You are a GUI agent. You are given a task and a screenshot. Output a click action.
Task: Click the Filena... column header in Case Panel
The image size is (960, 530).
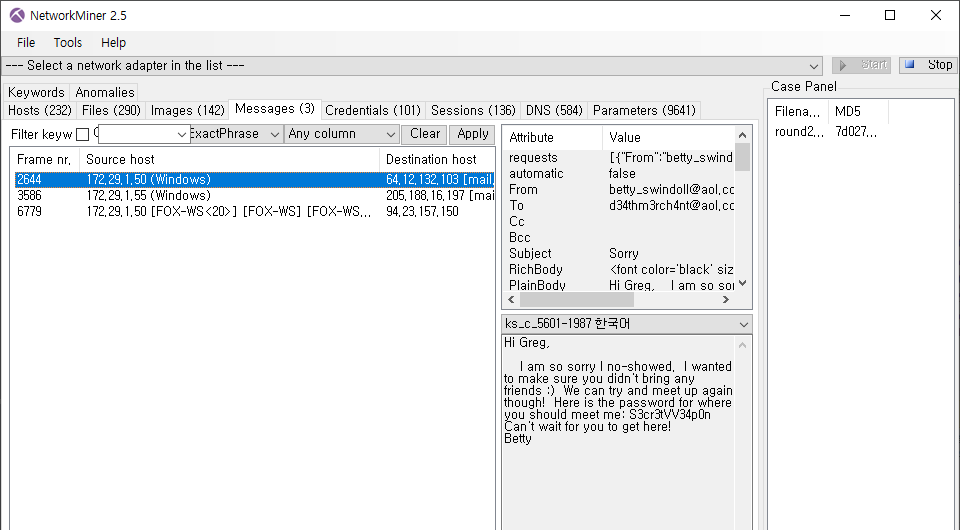click(798, 111)
